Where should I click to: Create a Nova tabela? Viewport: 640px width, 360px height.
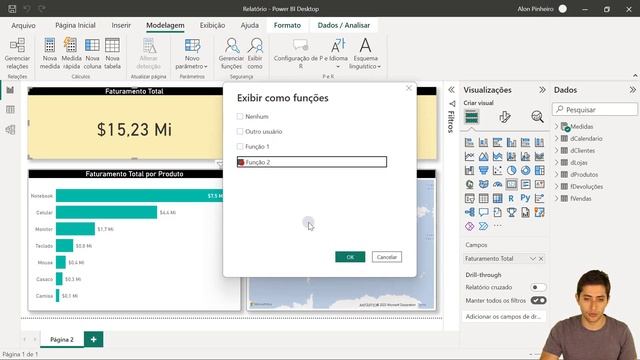pyautogui.click(x=112, y=53)
